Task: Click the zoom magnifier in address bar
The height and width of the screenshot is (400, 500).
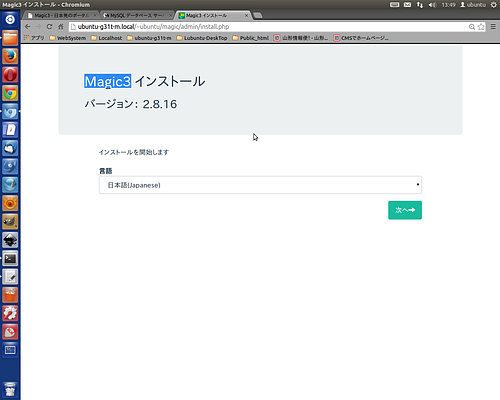Action: (472, 27)
